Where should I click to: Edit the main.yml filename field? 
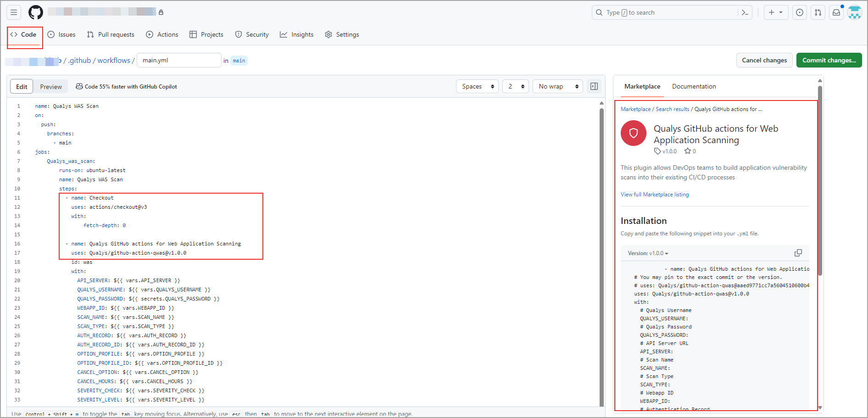click(x=179, y=60)
